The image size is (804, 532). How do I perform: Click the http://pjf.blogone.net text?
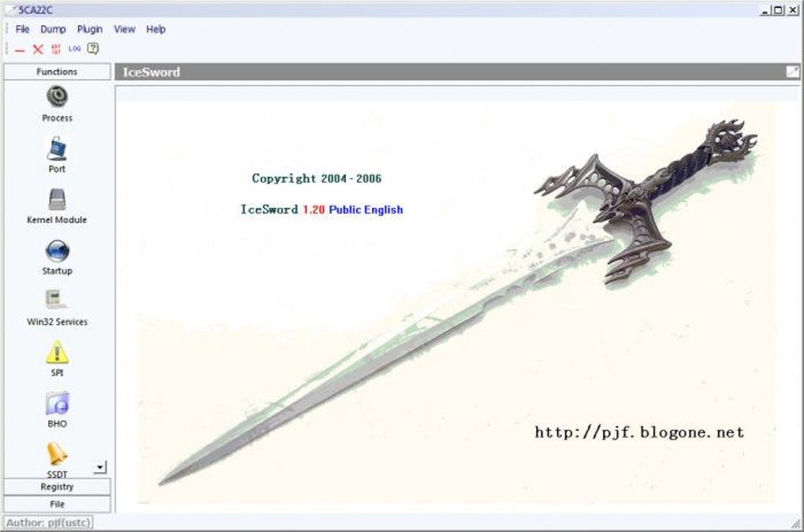pyautogui.click(x=639, y=433)
